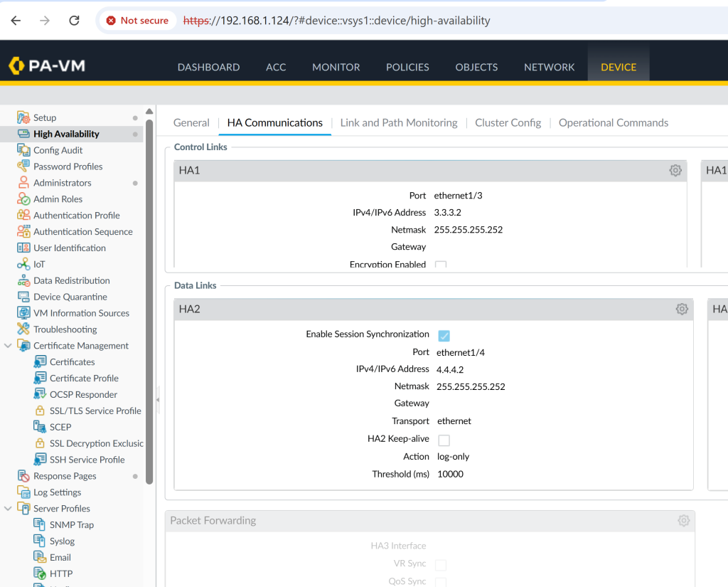This screenshot has height=587, width=728.
Task: Open the Packet Forwarding settings gear
Action: pos(683,521)
